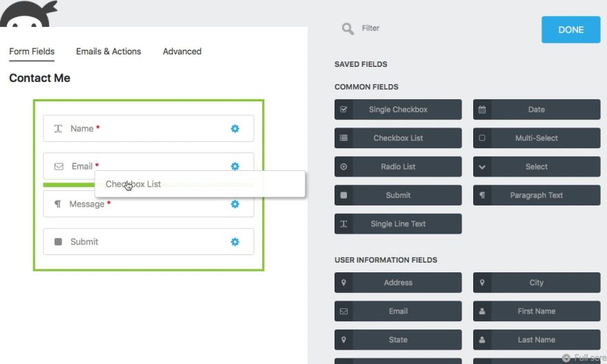Add a Select field
Viewport: 607px width, 364px height.
pyautogui.click(x=537, y=167)
